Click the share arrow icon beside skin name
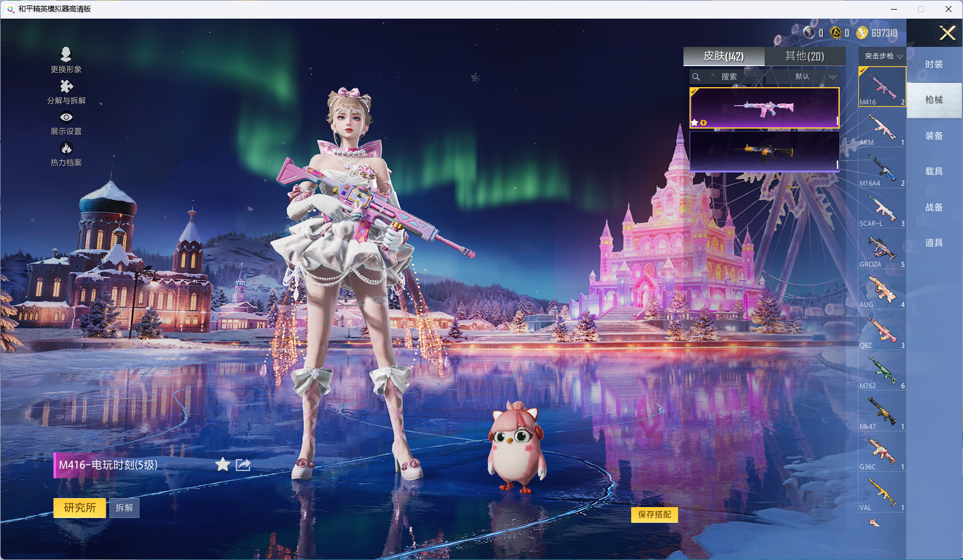 243,464
